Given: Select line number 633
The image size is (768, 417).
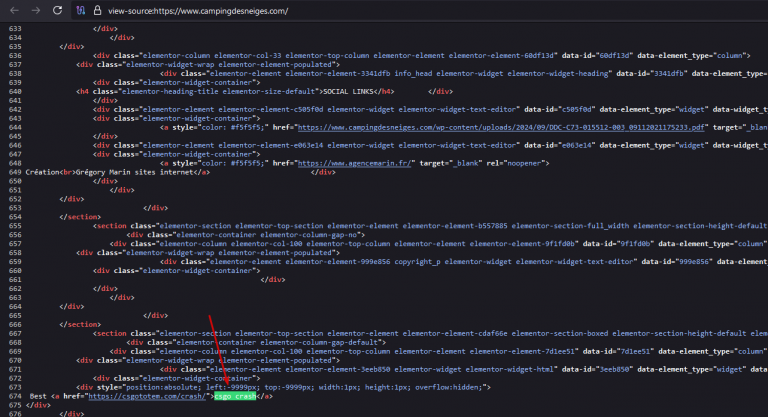Looking at the screenshot, I should coord(15,29).
